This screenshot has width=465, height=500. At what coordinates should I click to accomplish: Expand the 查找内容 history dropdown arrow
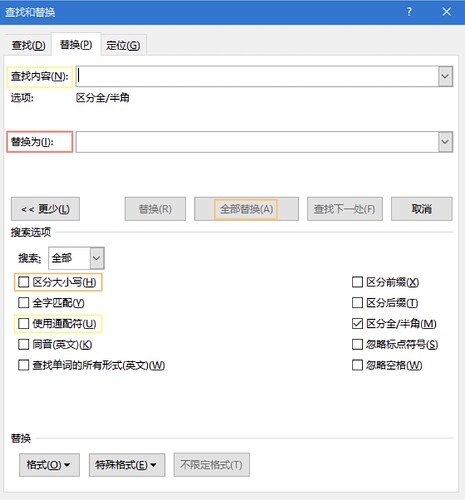coord(445,76)
